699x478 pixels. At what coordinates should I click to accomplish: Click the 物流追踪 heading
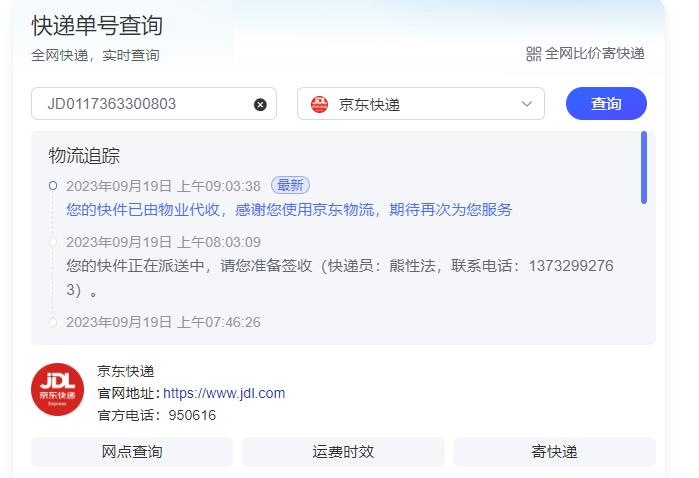click(84, 156)
